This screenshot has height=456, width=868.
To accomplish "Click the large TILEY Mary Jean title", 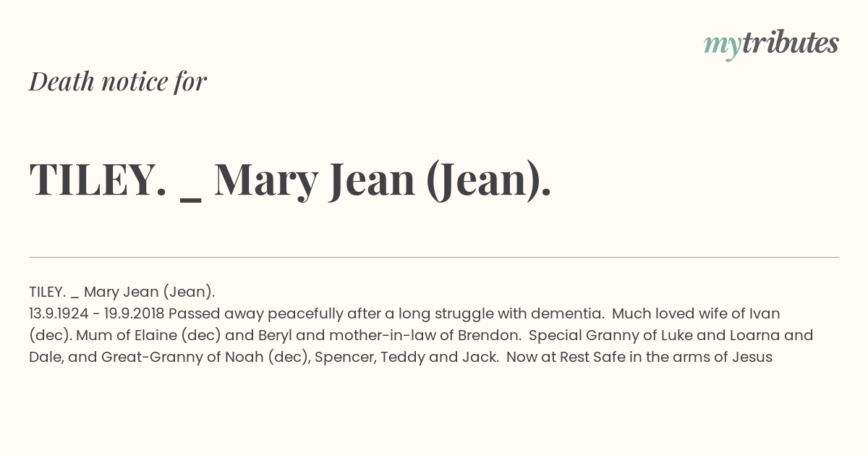I will click(291, 180).
